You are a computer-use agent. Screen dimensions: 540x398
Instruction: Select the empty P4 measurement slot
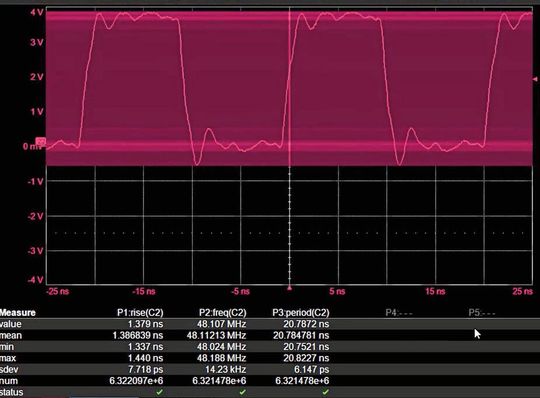tap(399, 313)
